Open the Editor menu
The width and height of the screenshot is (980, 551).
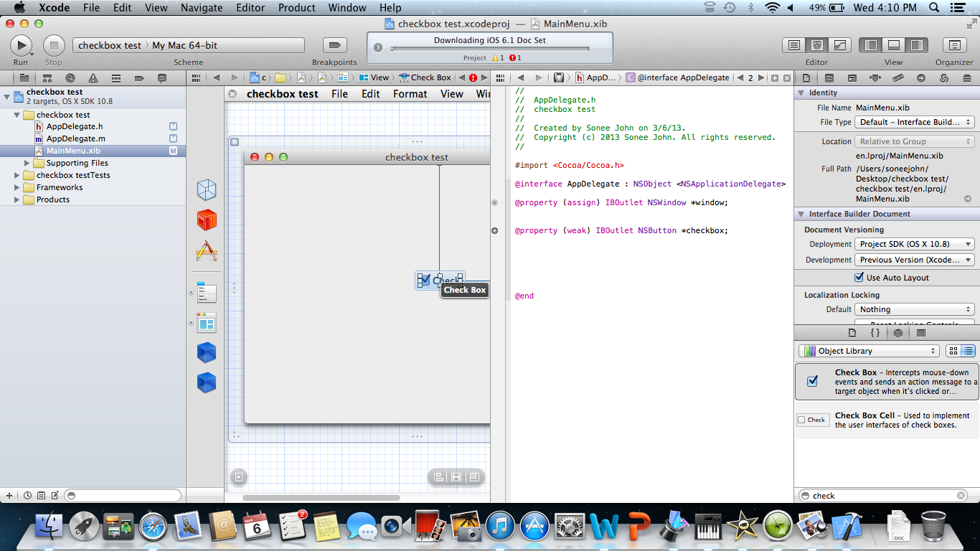250,8
